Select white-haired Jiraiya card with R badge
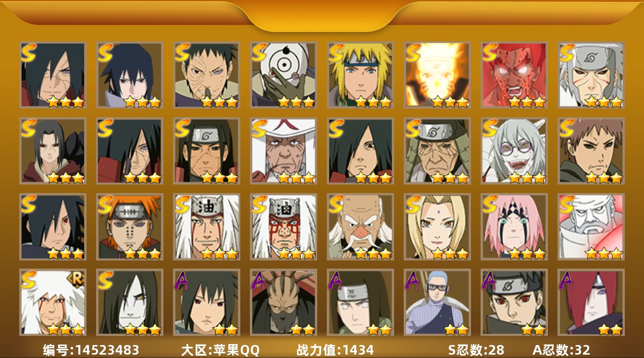The width and height of the screenshot is (644, 358). (x=53, y=302)
